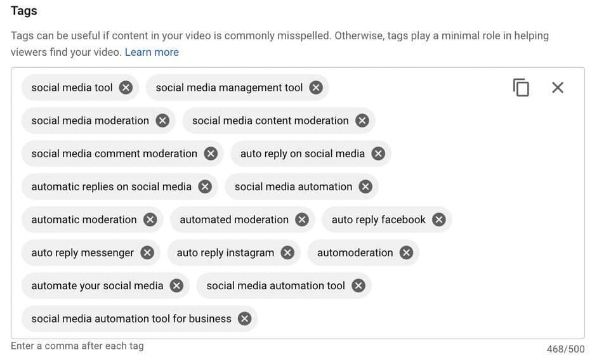The image size is (604, 364).
Task: Clear all tags with the X icon
Action: [x=558, y=88]
